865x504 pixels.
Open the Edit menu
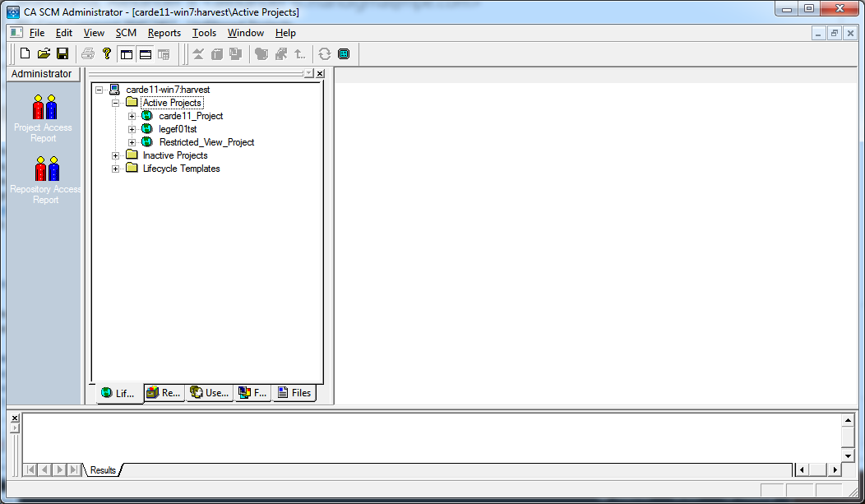(x=64, y=33)
